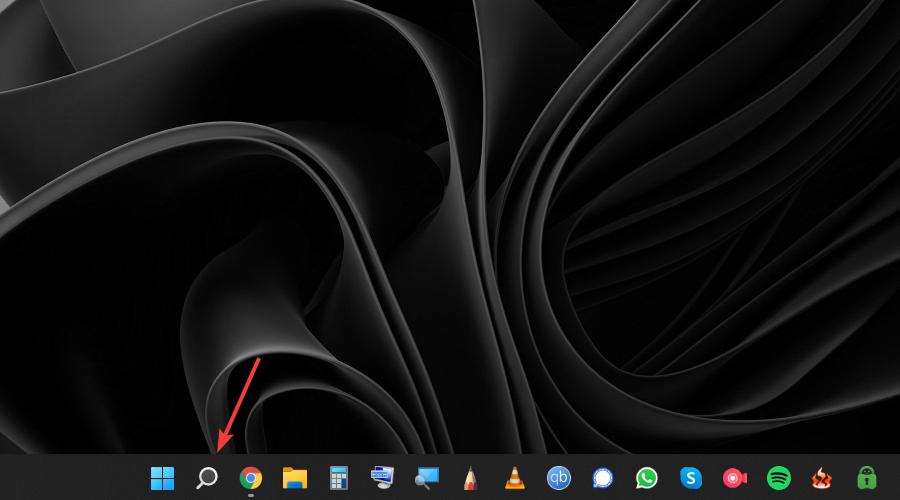Open Skype from the taskbar
Image resolution: width=900 pixels, height=500 pixels.
click(x=690, y=478)
